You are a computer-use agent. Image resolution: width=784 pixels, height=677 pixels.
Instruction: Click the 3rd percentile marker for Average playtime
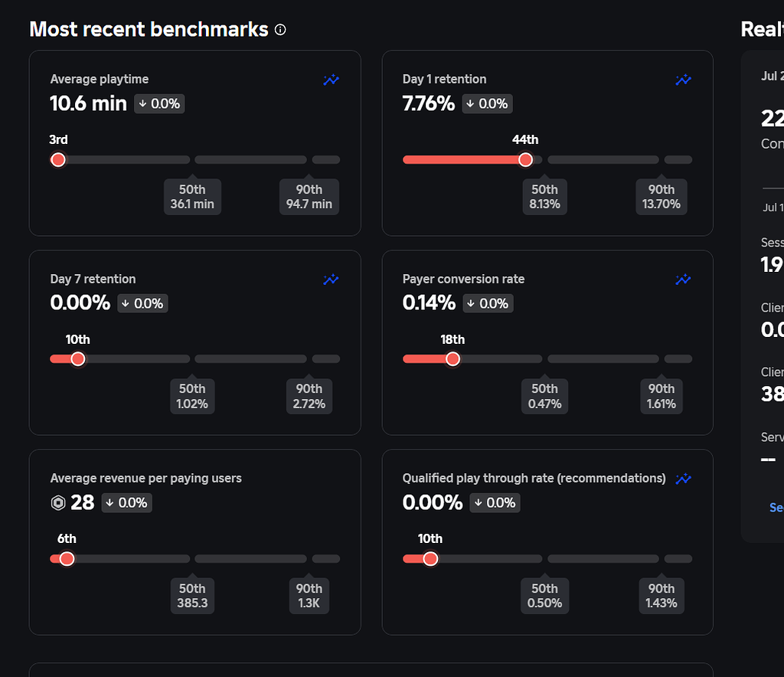tap(57, 159)
